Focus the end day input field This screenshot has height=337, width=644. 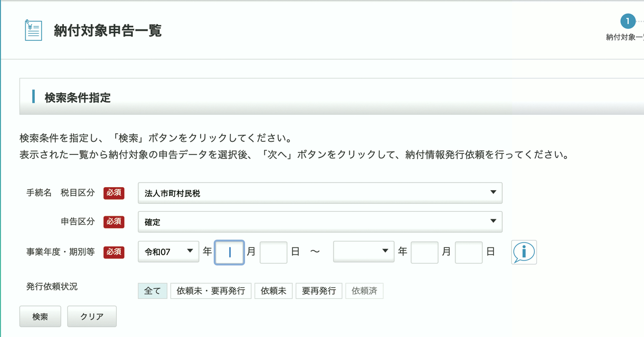469,252
